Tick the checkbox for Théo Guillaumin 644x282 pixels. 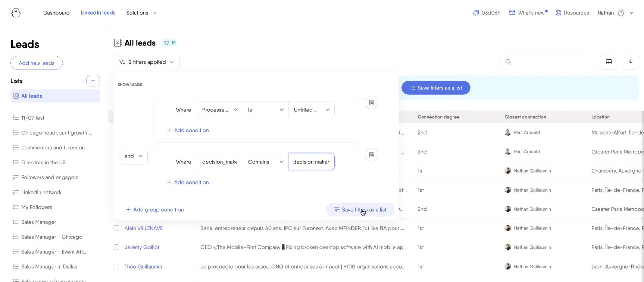(116, 266)
